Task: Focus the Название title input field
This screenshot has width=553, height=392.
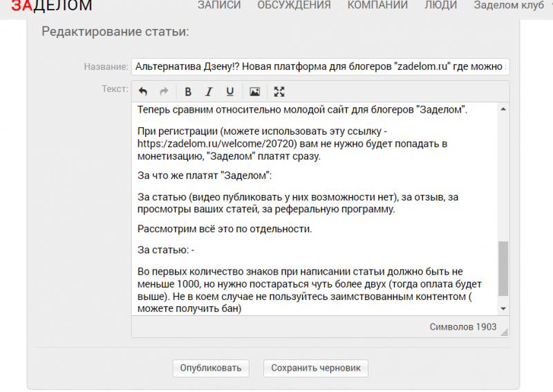Action: (x=321, y=66)
